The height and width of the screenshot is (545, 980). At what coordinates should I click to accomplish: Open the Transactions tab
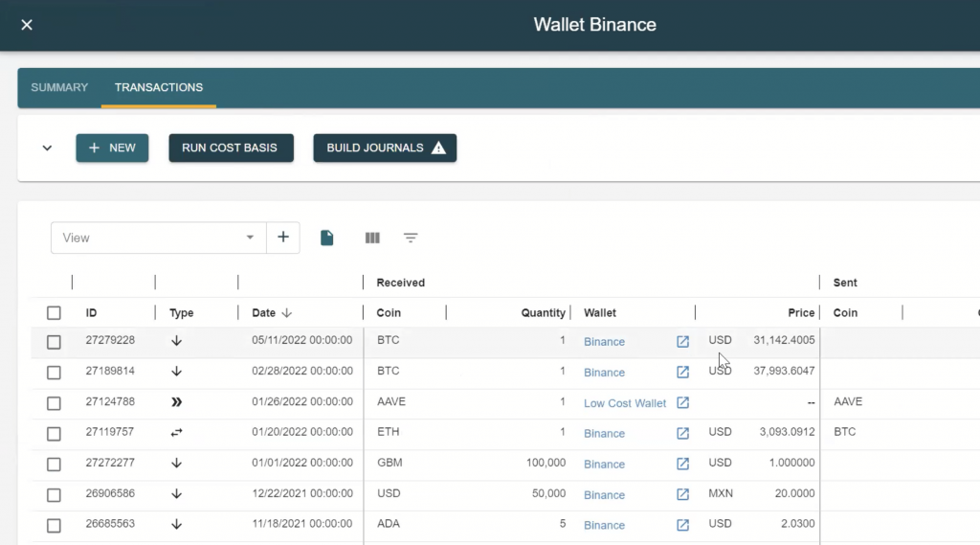point(159,87)
